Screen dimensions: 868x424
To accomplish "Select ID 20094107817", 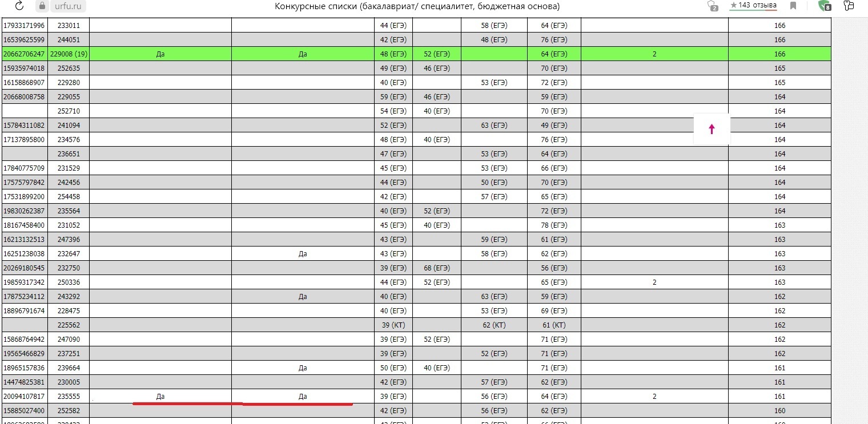I will [x=24, y=397].
